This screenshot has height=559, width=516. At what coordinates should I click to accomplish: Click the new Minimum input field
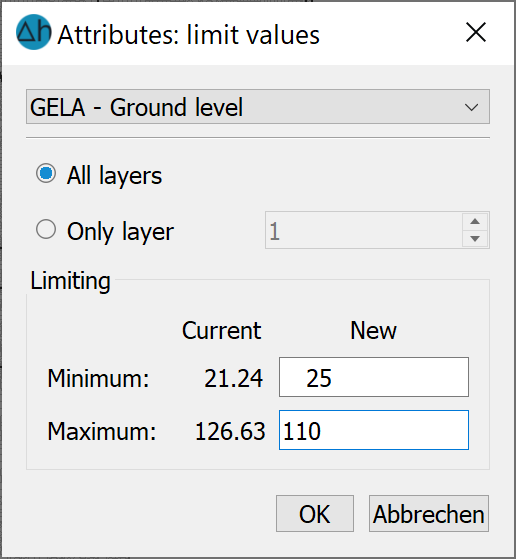point(374,377)
